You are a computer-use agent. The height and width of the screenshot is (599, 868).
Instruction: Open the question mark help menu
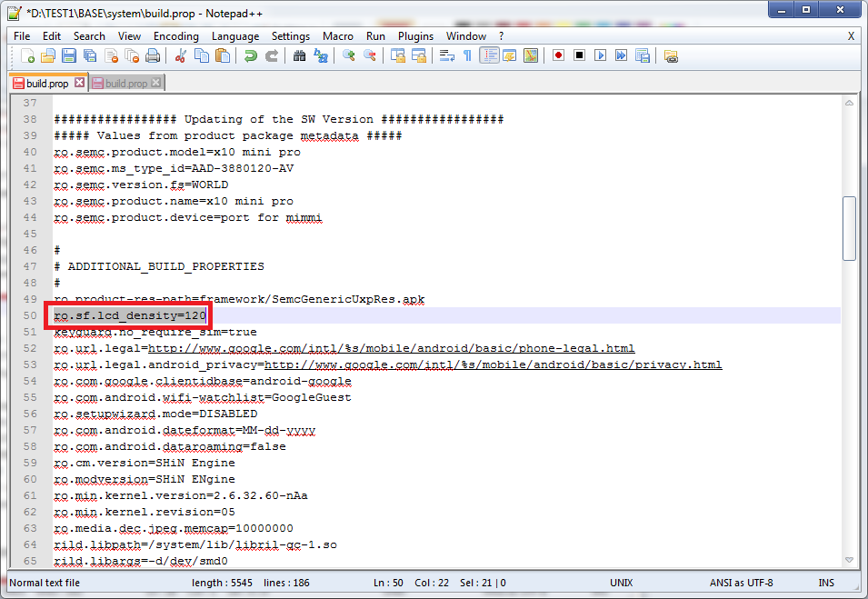point(502,36)
